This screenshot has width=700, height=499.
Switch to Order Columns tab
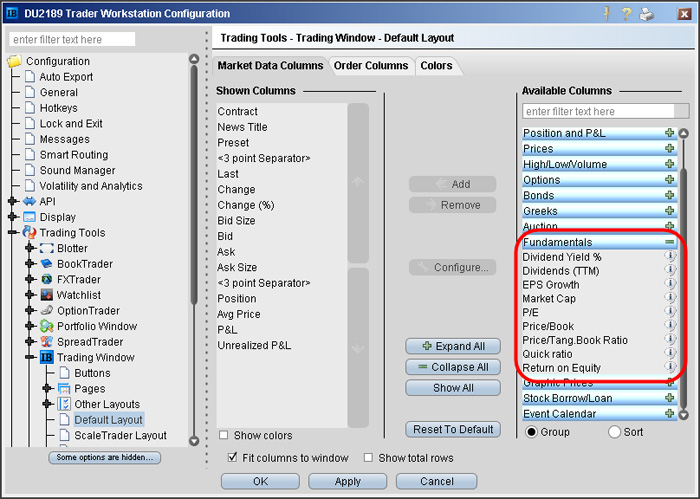371,66
